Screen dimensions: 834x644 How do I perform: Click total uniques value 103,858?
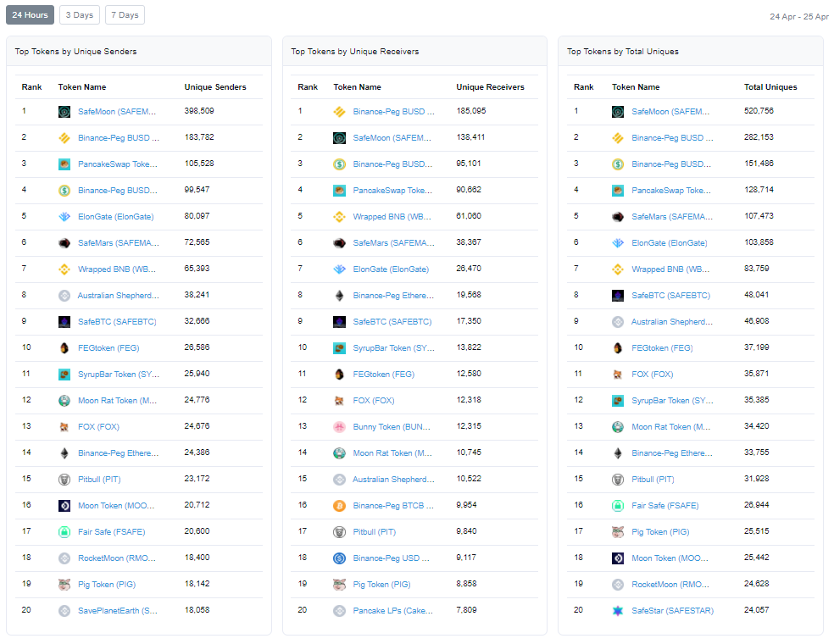pyautogui.click(x=759, y=242)
